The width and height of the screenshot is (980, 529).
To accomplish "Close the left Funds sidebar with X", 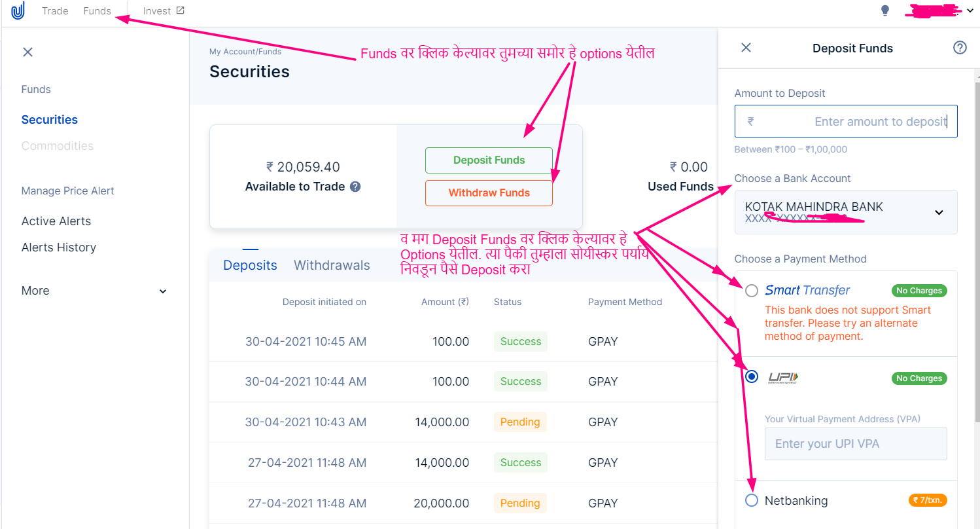I will pyautogui.click(x=27, y=52).
